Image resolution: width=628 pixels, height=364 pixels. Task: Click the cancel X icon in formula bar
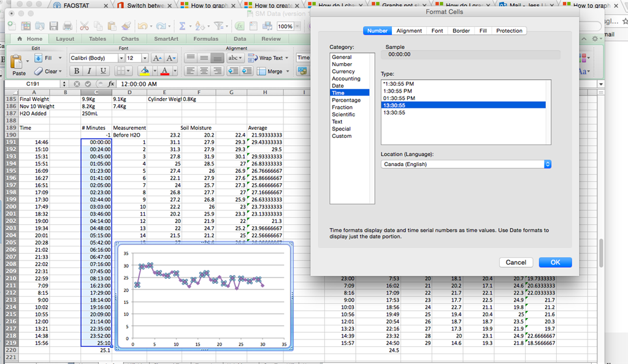click(77, 84)
